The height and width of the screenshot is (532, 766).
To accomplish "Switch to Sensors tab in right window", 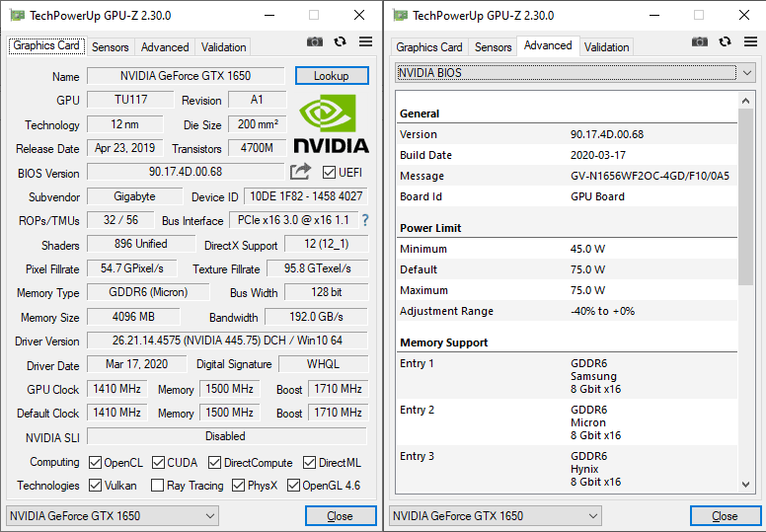I will tap(494, 47).
